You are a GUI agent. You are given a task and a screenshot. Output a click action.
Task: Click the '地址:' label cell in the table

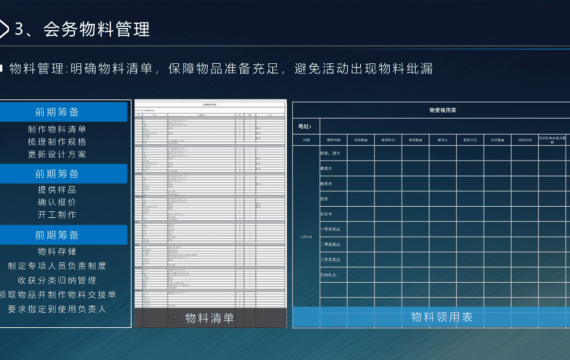click(306, 127)
